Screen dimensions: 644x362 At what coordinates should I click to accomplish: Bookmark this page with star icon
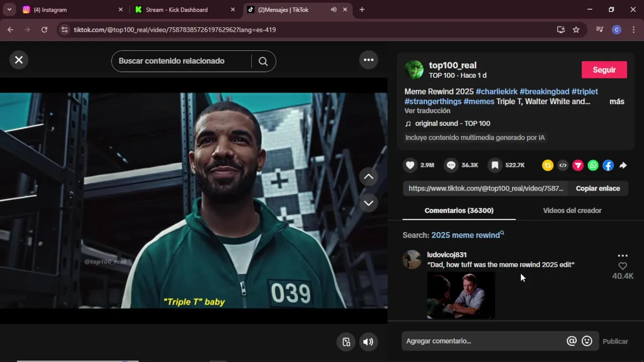576,30
